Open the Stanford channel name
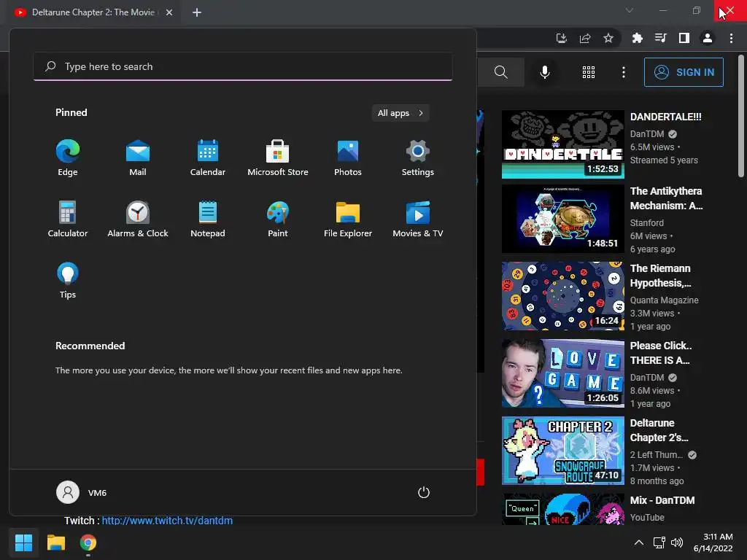This screenshot has height=560, width=747. [x=646, y=222]
